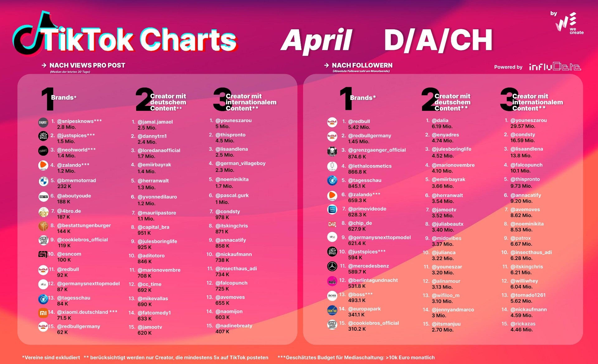Image resolution: width=598 pixels, height=364 pixels.
Task: Select the BOSS logo icon
Action: click(x=332, y=295)
